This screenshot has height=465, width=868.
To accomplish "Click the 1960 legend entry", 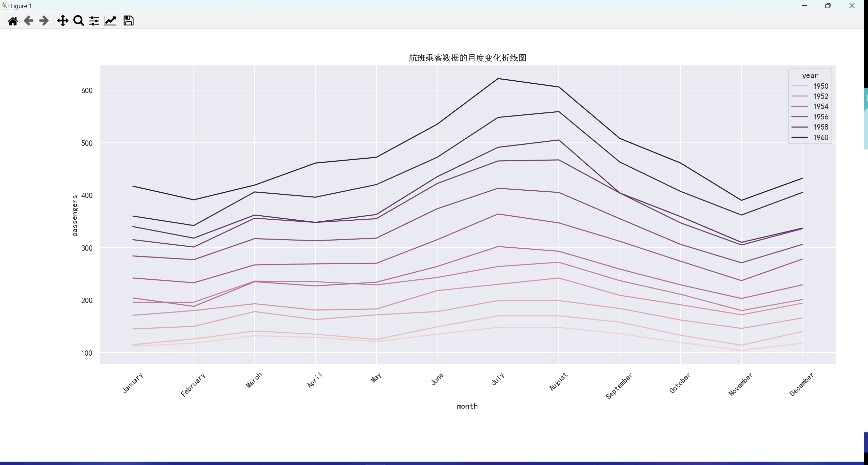I will coord(820,138).
